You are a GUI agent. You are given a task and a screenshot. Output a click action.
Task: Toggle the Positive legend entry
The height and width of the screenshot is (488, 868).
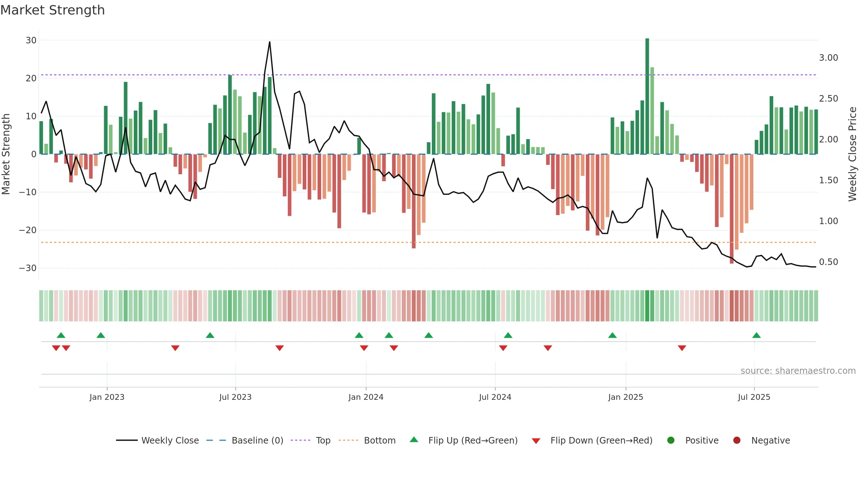coord(693,440)
